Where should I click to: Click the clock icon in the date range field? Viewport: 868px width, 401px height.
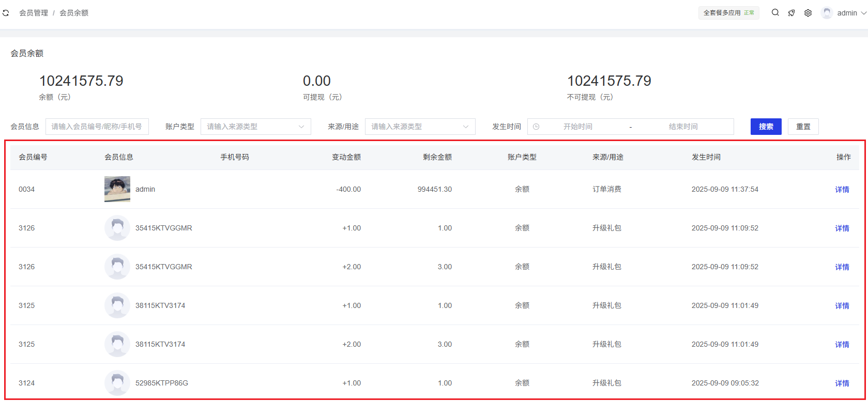(536, 127)
